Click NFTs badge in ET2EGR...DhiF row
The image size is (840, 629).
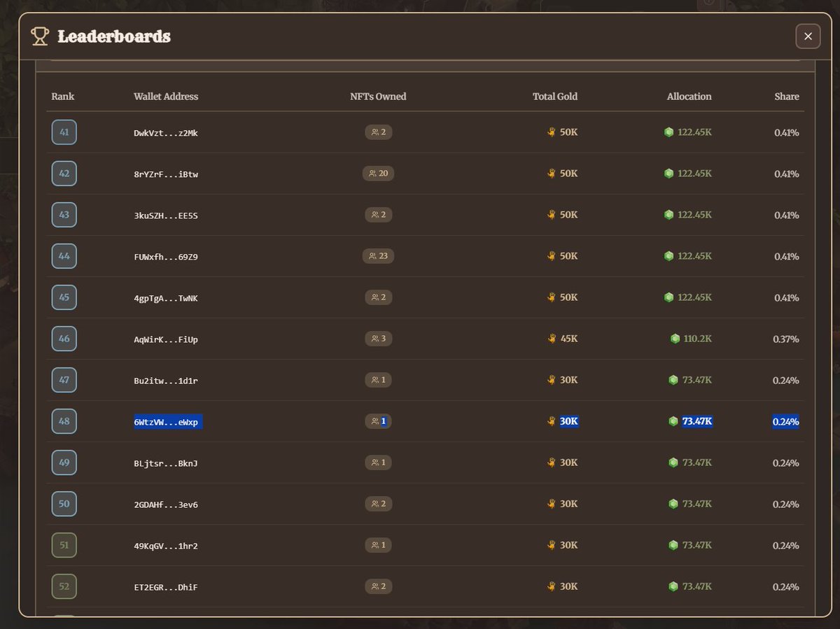[379, 586]
